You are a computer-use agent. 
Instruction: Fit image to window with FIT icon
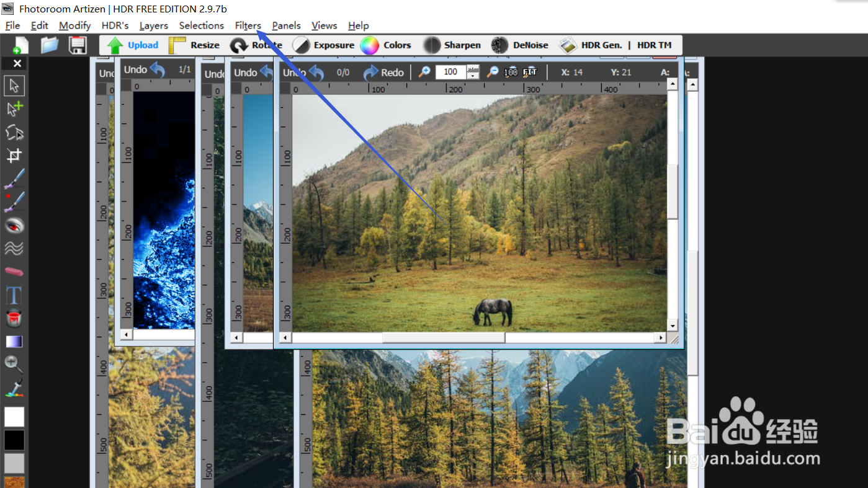529,72
